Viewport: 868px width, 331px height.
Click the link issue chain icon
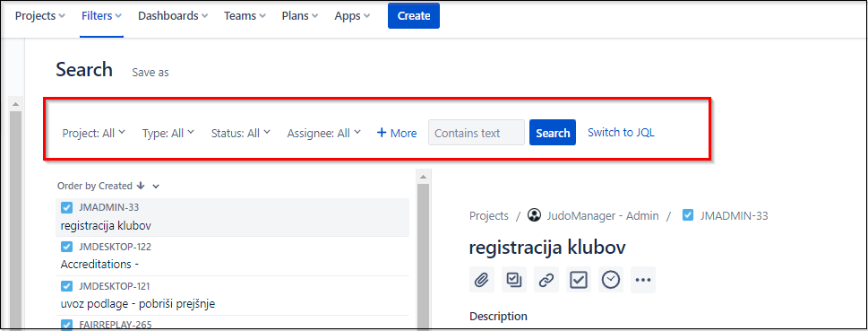point(546,280)
